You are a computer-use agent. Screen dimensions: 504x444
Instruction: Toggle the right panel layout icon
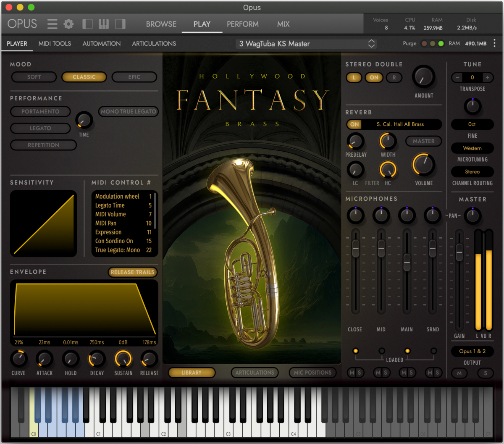coord(120,24)
